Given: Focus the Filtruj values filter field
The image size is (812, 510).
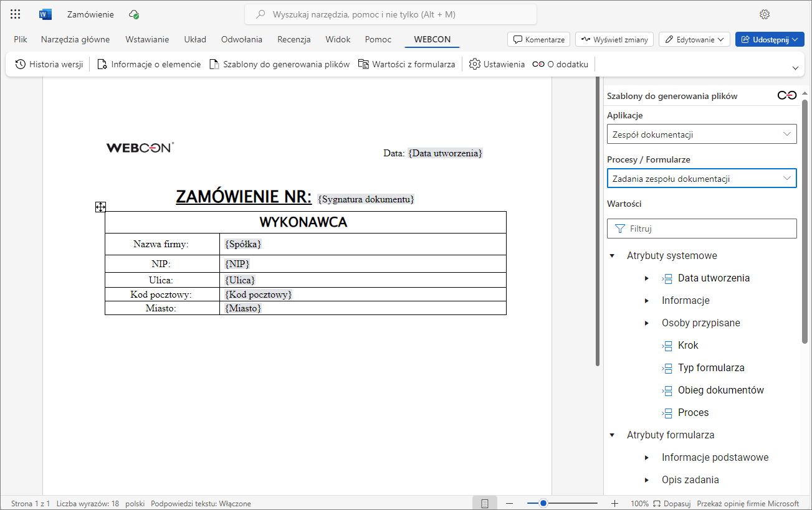Looking at the screenshot, I should tap(702, 229).
